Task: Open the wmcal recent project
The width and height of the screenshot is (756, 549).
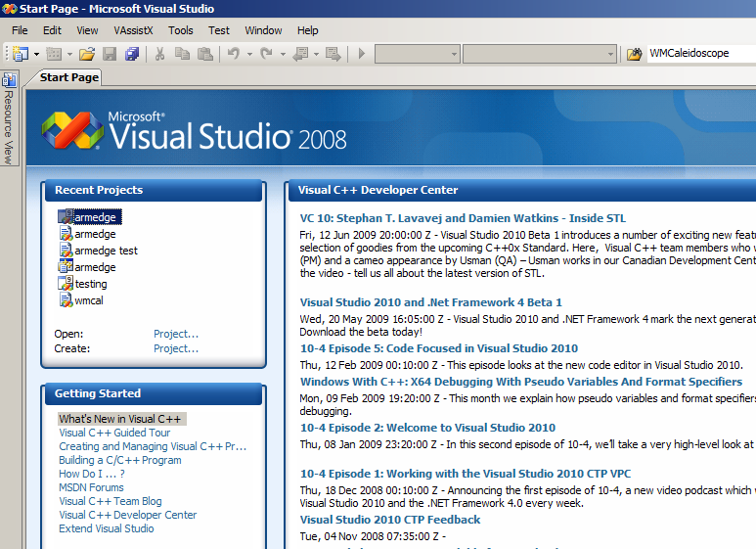Action: tap(89, 300)
